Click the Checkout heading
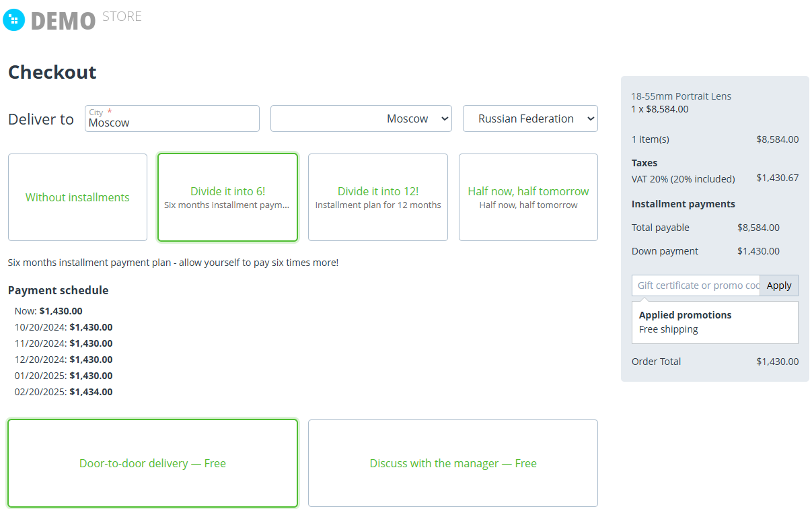The image size is (812, 509). tap(52, 72)
